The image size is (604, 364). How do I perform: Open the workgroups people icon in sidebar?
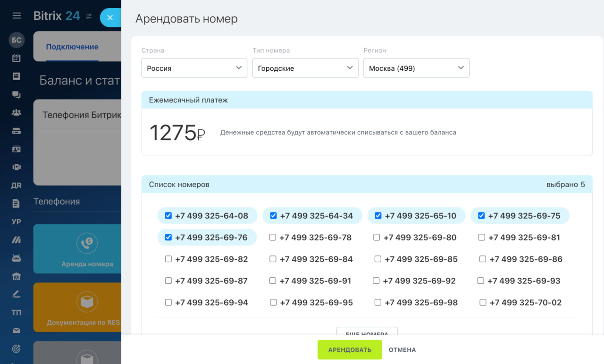coord(17,113)
